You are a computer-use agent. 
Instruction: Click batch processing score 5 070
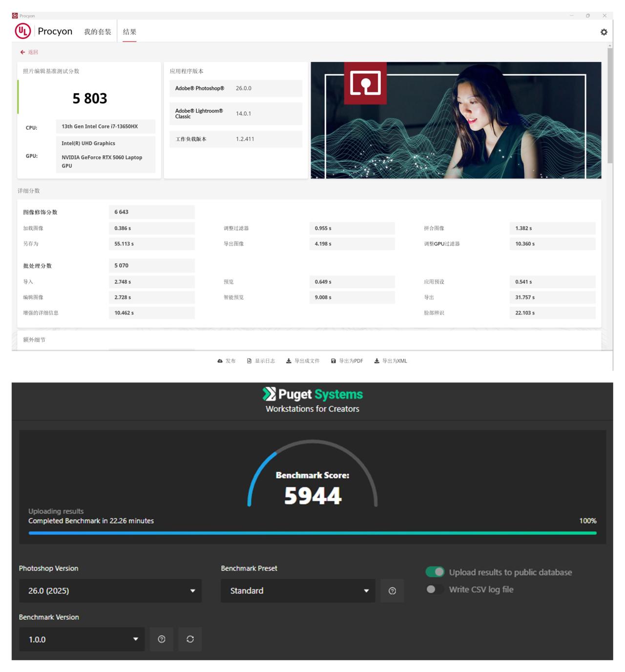coord(122,266)
